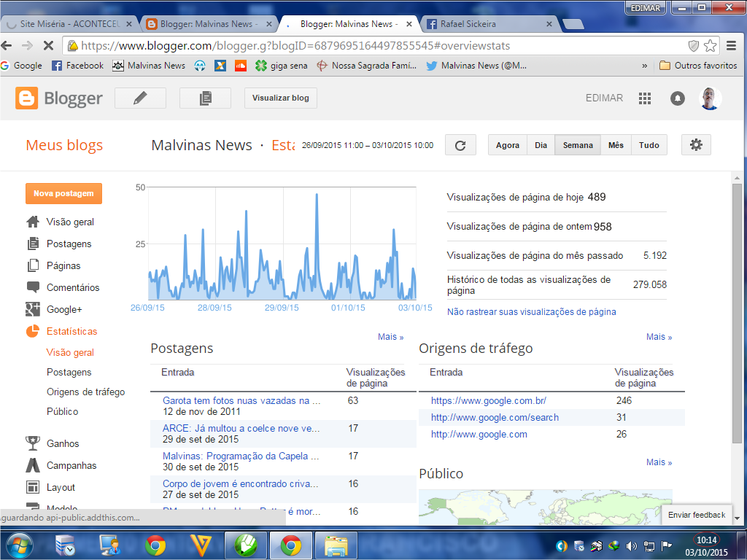Show more bookmarks with chevron

point(645,66)
